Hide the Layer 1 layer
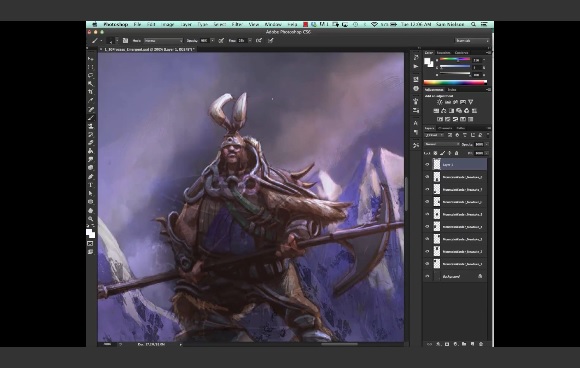580x368 pixels. (427, 165)
